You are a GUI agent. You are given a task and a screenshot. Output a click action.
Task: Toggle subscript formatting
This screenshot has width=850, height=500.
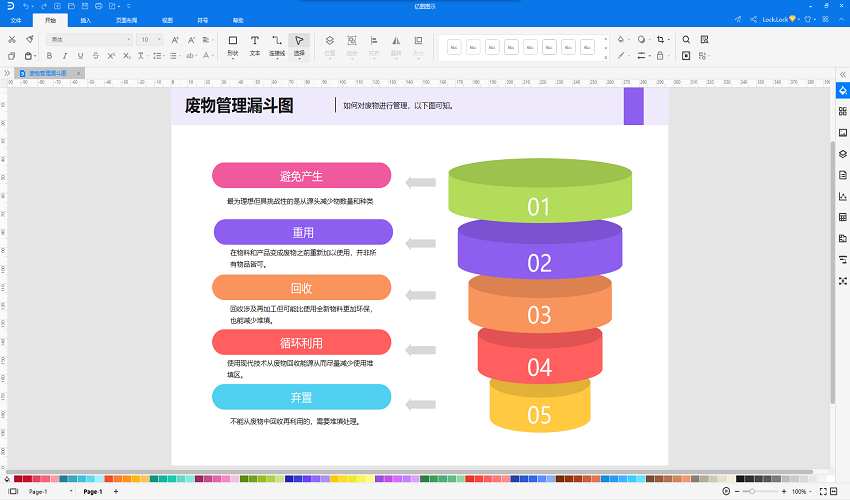point(127,56)
